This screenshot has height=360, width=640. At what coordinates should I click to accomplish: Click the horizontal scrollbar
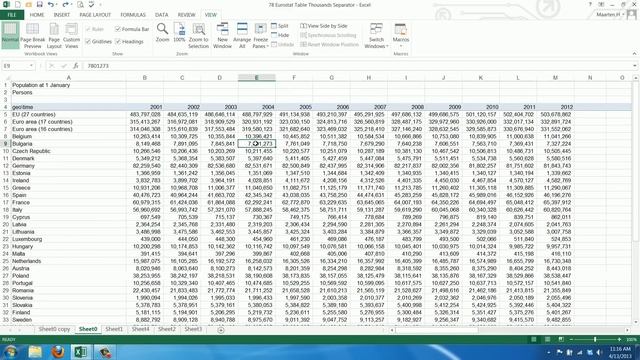click(437, 330)
